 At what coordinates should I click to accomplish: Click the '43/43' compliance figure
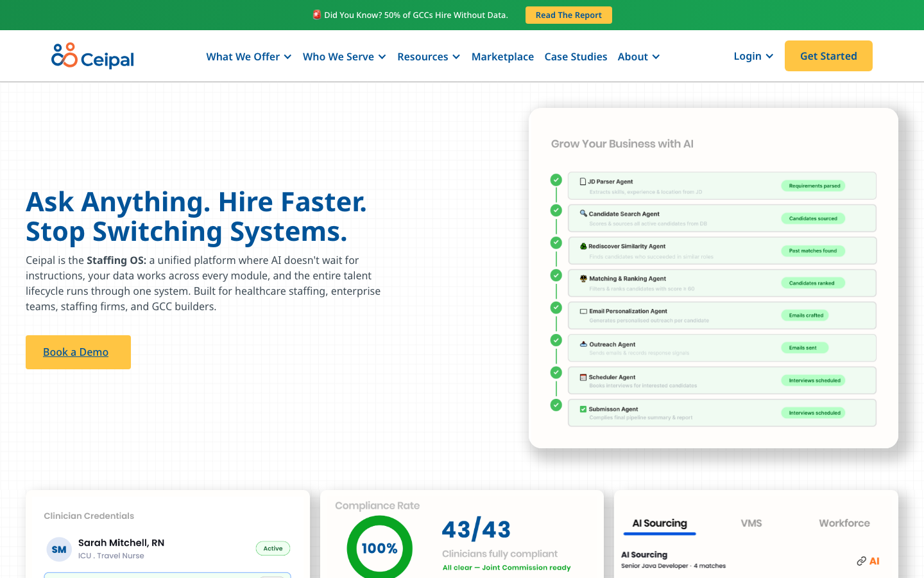[x=476, y=529]
